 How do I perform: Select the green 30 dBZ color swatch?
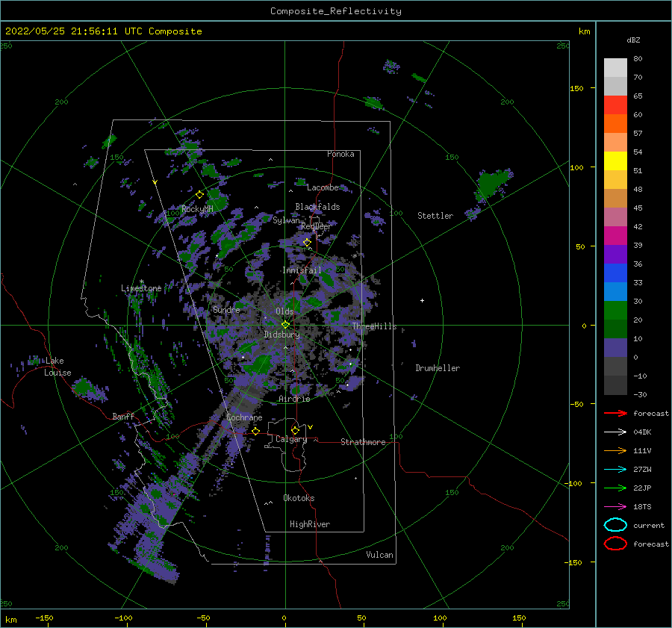pyautogui.click(x=615, y=310)
